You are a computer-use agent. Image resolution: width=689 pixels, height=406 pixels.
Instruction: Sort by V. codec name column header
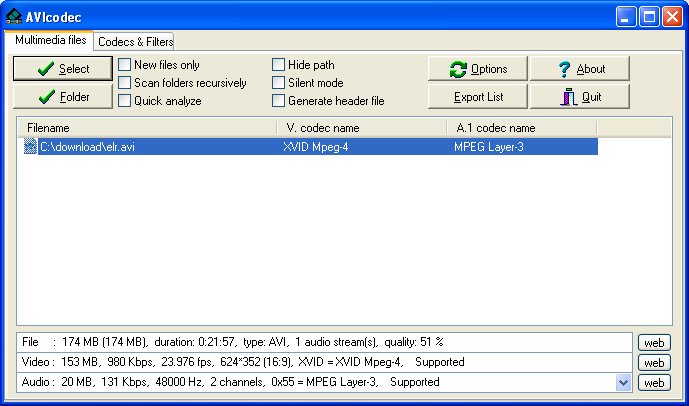point(362,128)
